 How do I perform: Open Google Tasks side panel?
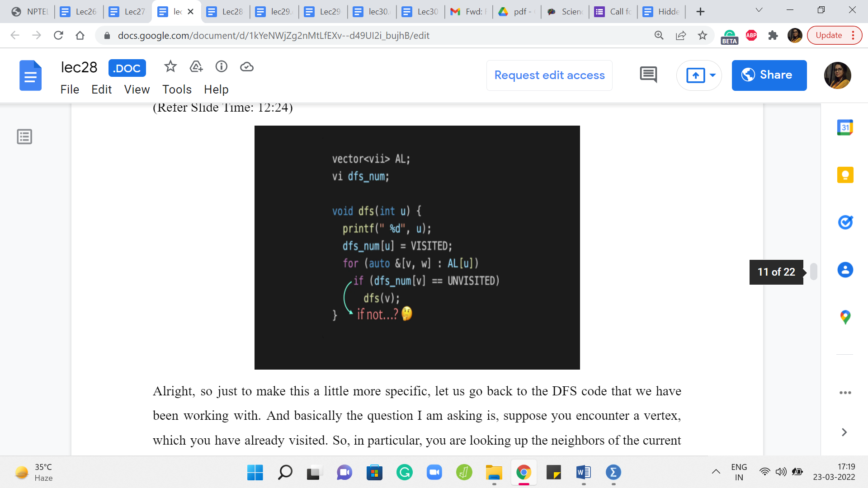(844, 222)
